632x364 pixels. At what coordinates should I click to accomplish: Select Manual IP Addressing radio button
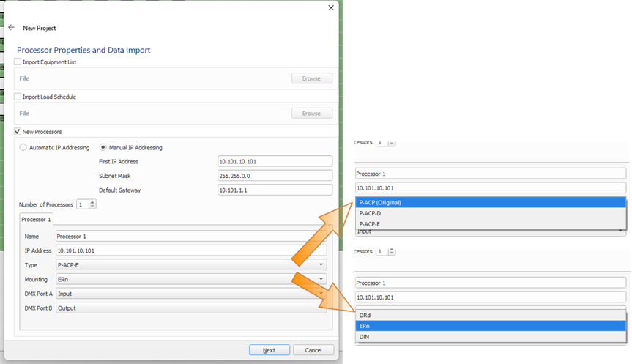[103, 147]
